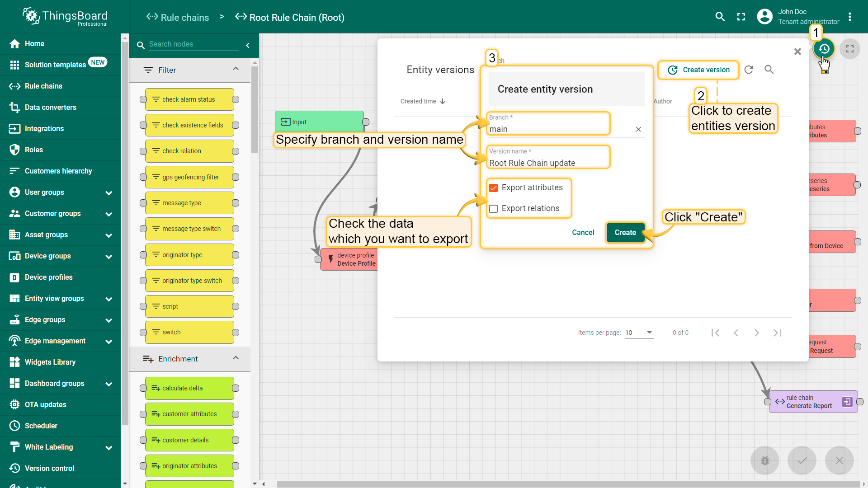The image size is (868, 488).
Task: Click the Cancel button
Action: tap(583, 232)
